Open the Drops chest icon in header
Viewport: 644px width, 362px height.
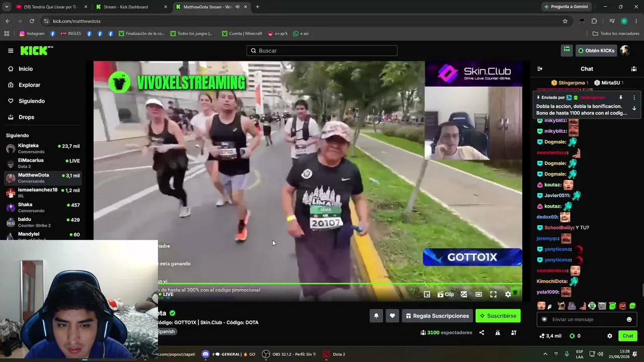pos(567,50)
